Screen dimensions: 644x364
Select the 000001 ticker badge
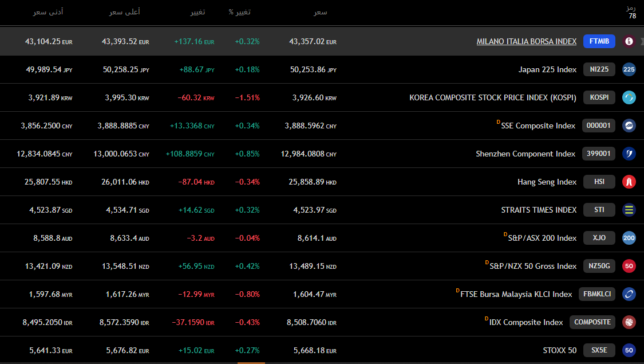point(598,126)
